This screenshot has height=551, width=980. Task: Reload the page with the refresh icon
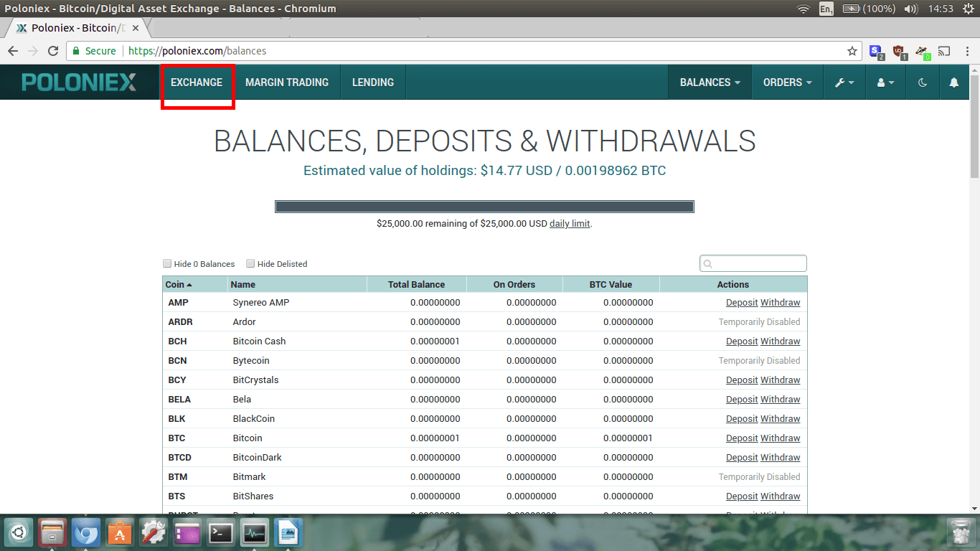(x=52, y=51)
